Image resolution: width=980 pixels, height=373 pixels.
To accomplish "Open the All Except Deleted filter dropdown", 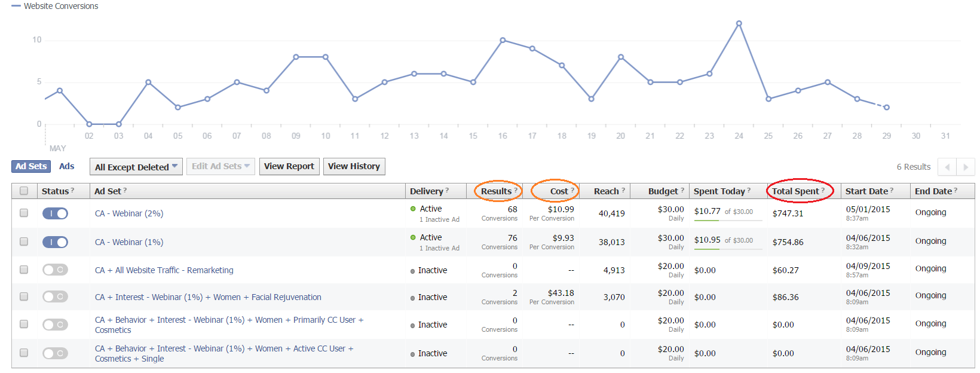I will click(x=136, y=167).
